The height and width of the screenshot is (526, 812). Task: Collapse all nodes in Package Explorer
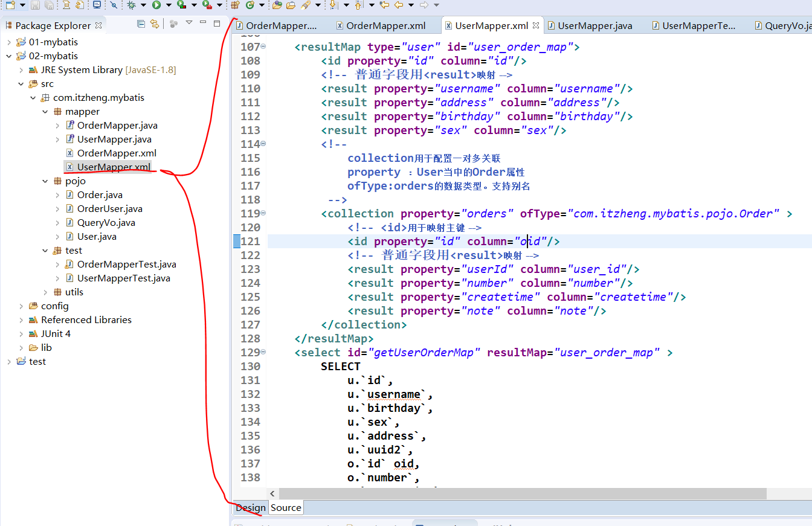tap(141, 24)
